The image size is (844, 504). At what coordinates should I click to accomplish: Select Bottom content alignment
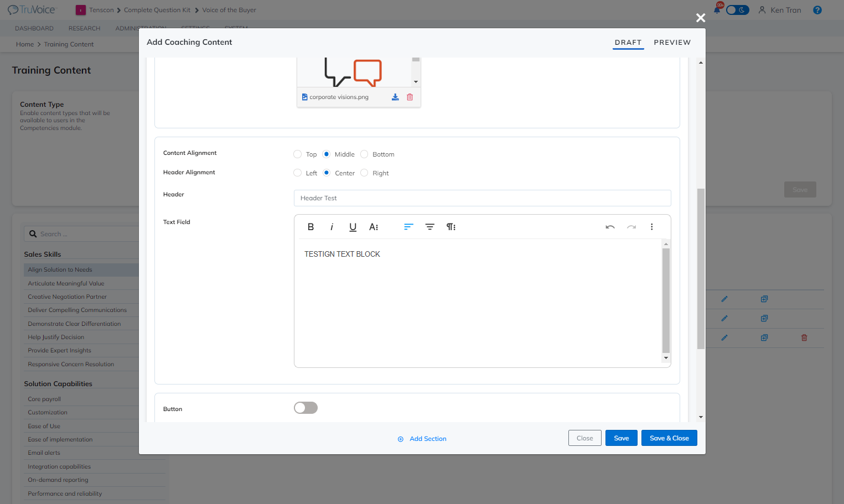pos(364,154)
